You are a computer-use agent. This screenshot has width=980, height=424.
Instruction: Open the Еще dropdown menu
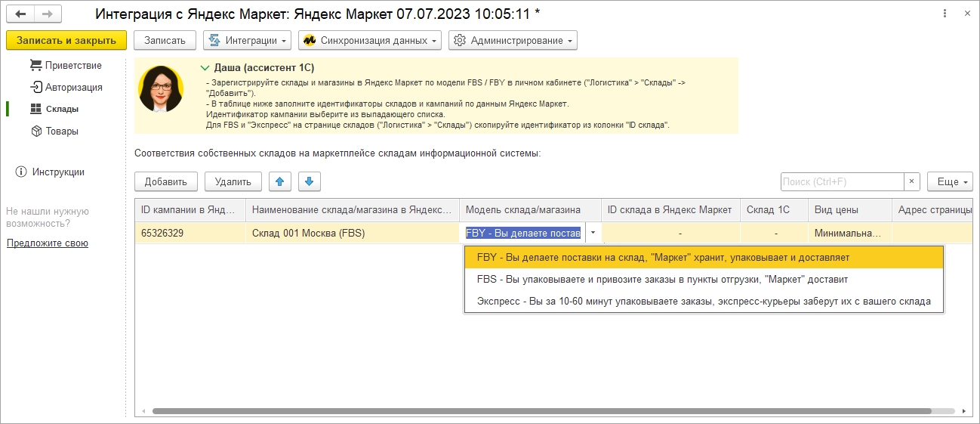950,181
